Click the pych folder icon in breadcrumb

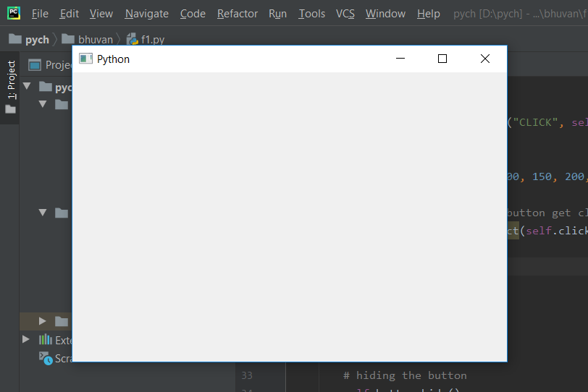15,38
